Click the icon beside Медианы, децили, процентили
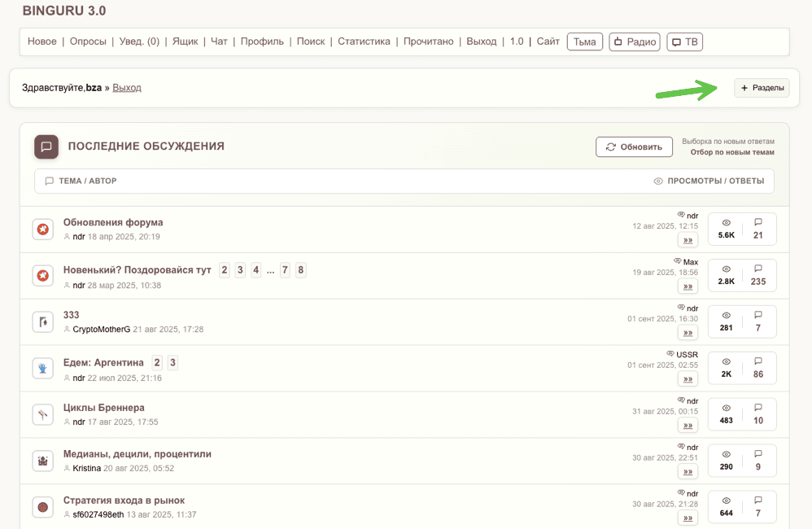812x529 pixels. coord(43,461)
